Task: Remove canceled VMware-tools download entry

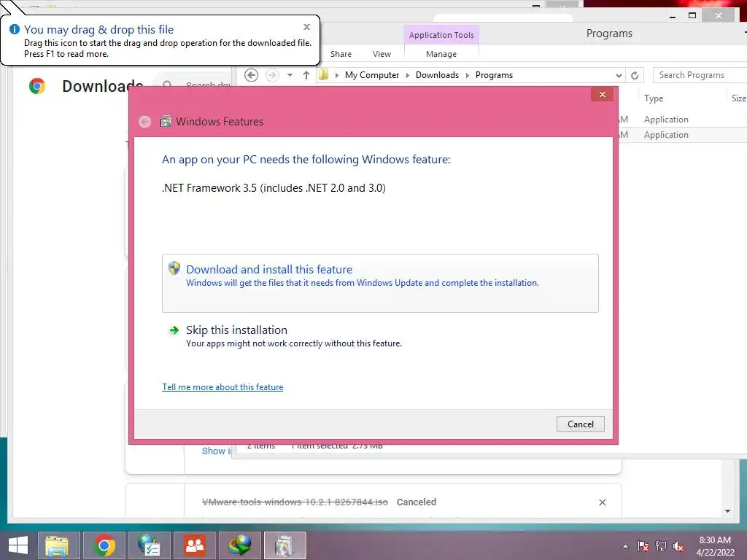Action: pyautogui.click(x=602, y=502)
